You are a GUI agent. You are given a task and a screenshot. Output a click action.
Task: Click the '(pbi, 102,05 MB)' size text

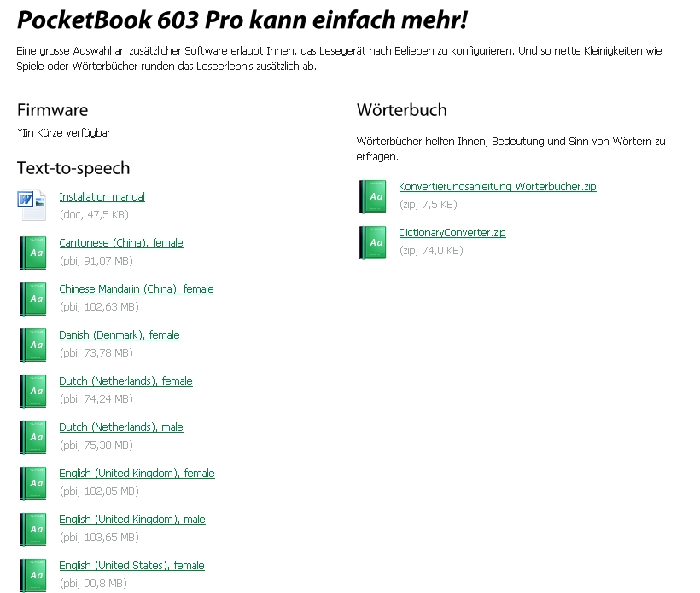click(x=99, y=491)
